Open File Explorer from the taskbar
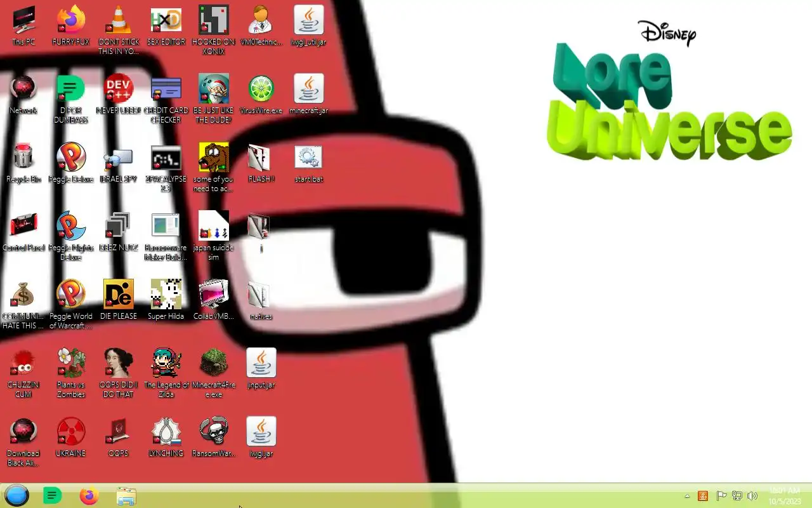This screenshot has height=508, width=812. click(126, 496)
